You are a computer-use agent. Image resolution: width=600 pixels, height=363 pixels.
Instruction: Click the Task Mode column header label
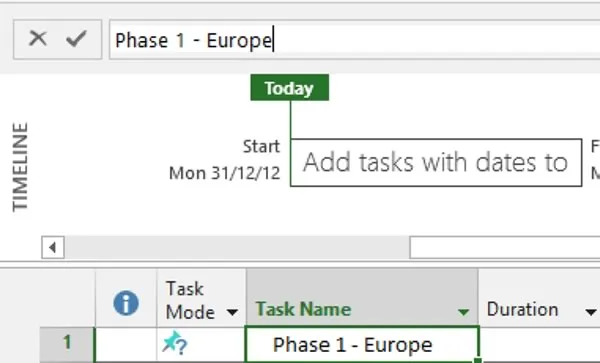(190, 300)
